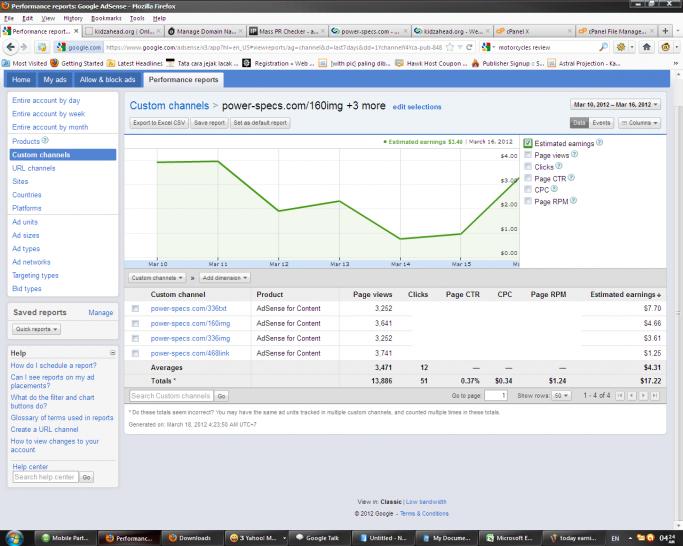The height and width of the screenshot is (546, 683).
Task: Click the help icon beside Clicks metric
Action: tap(559, 166)
